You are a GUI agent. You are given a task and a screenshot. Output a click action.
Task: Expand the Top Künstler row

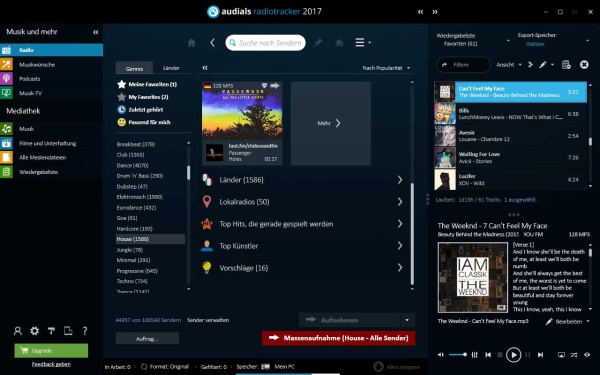302,246
